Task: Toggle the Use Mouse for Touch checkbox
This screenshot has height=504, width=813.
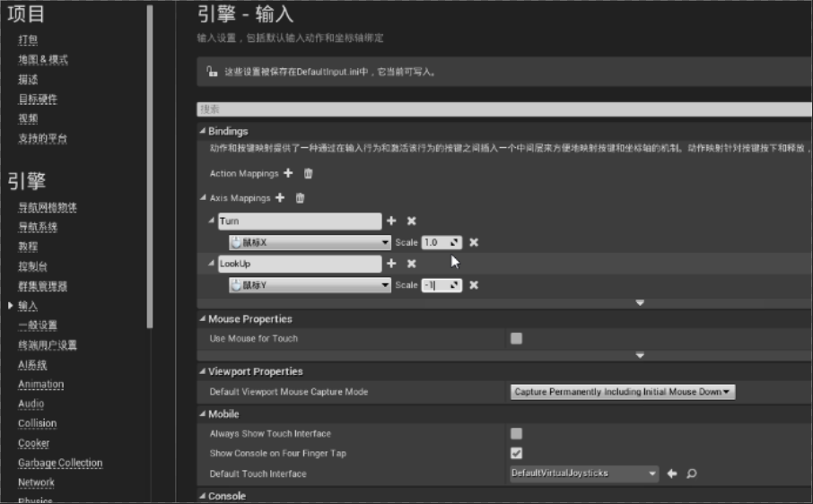Action: [x=516, y=338]
